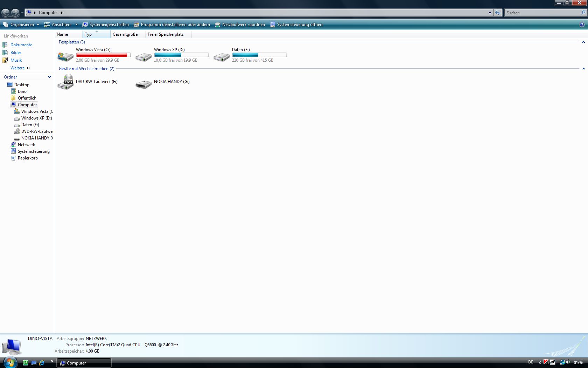Click the Back navigation arrow
This screenshot has height=368, width=588.
point(6,13)
